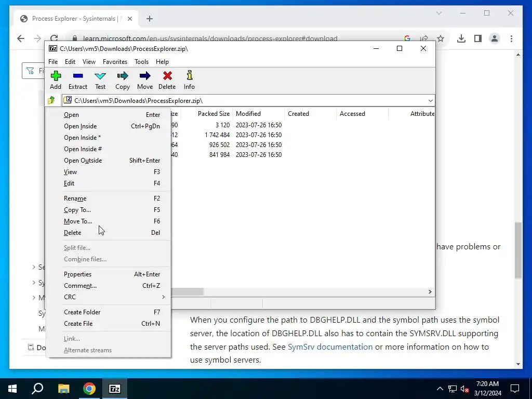Open the View menu in 7-Zip
The height and width of the screenshot is (399, 532).
pos(89,62)
